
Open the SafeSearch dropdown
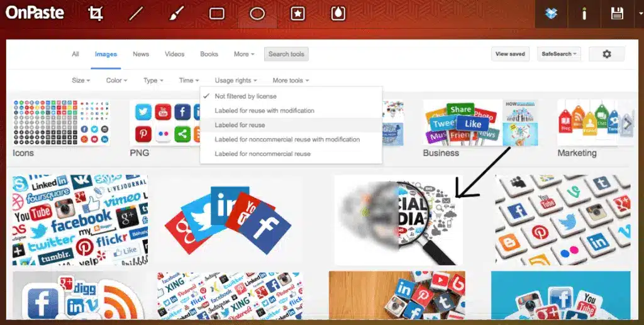pyautogui.click(x=559, y=54)
